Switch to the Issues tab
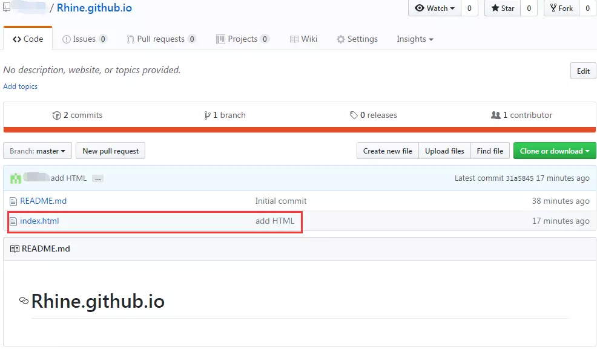 84,39
